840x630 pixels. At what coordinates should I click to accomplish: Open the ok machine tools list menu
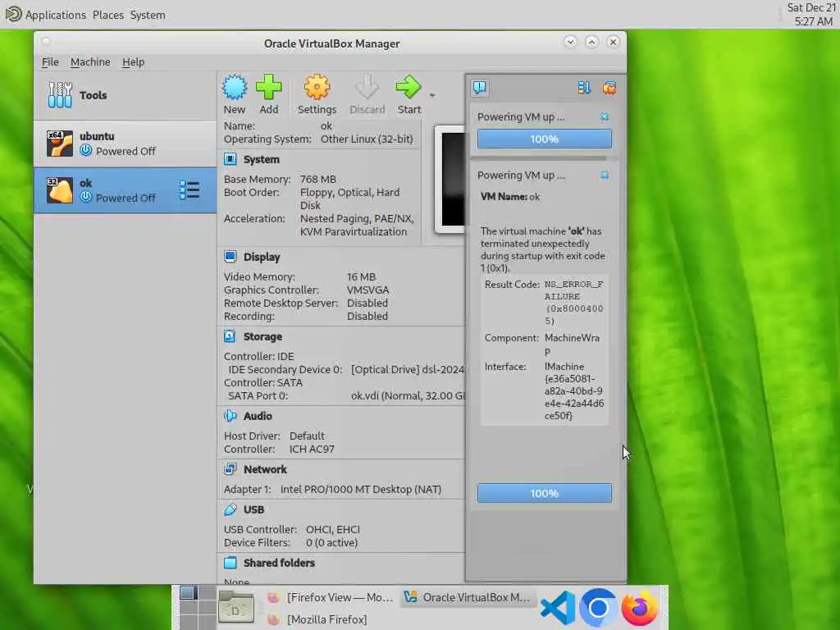click(x=189, y=190)
